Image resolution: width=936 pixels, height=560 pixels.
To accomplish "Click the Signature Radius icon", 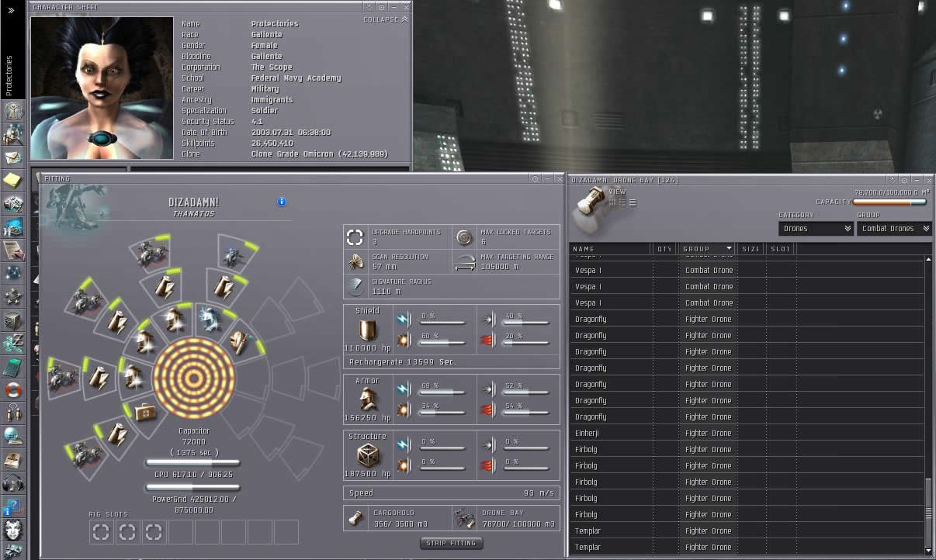I will tap(355, 286).
